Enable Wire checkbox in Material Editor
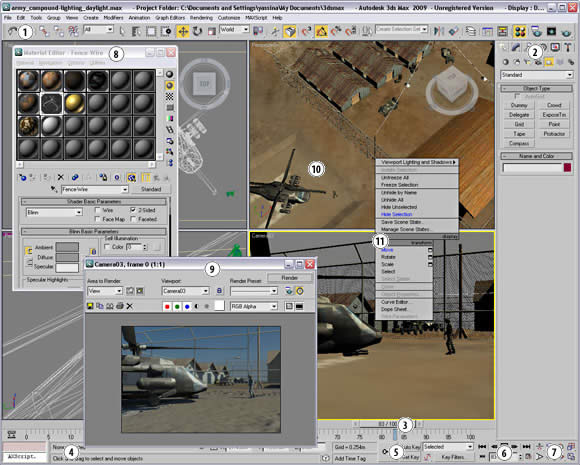The width and height of the screenshot is (580, 465). pyautogui.click(x=98, y=210)
